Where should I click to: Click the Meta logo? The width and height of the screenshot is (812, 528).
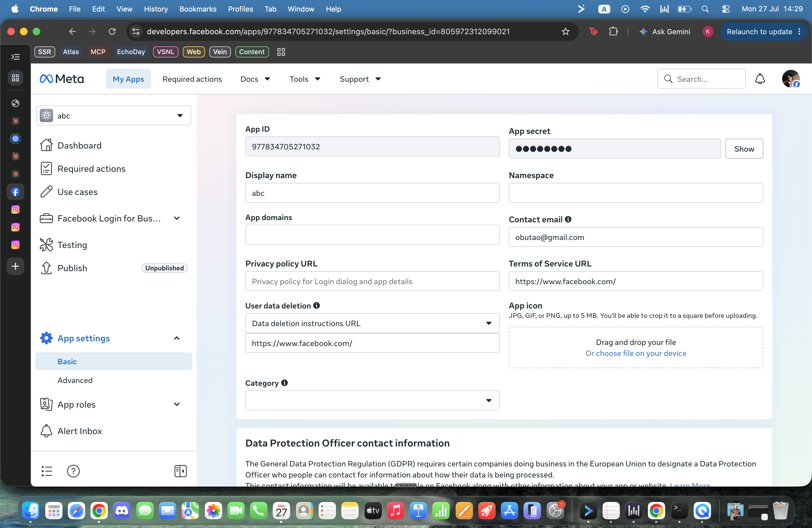[62, 79]
